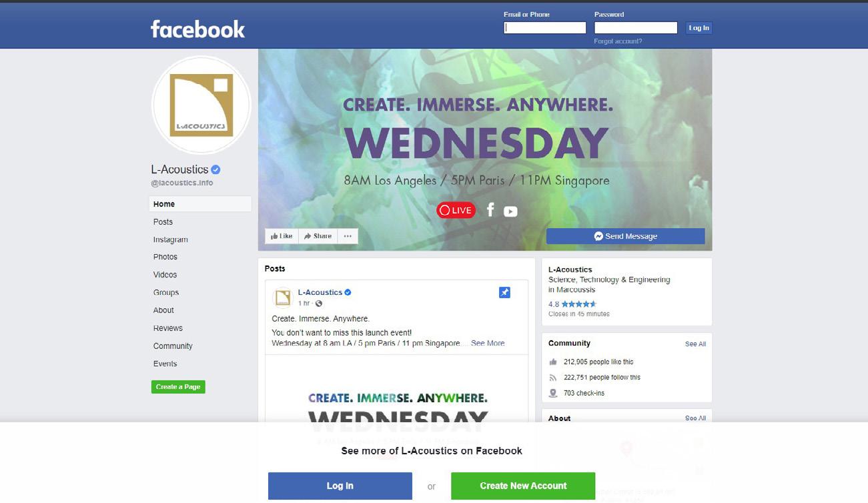This screenshot has height=503, width=868.
Task: Click the pinned post pin icon
Action: pos(504,293)
